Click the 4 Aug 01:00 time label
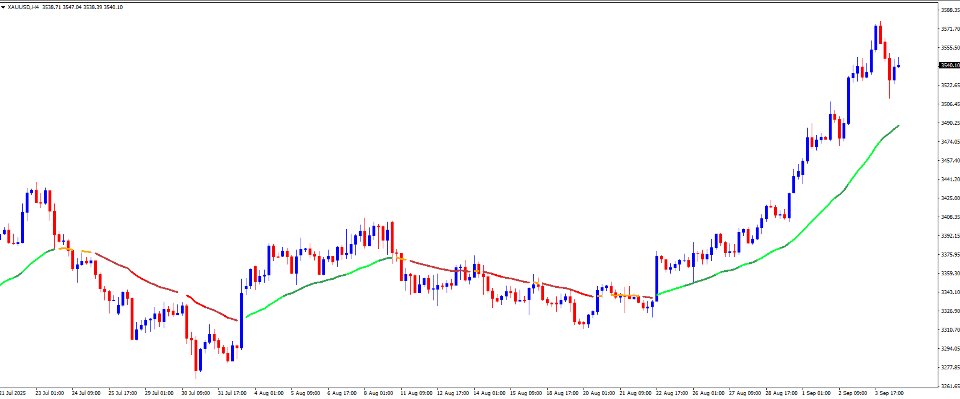 [x=268, y=392]
